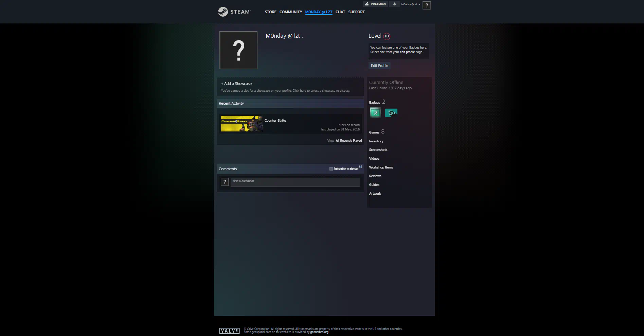Click the "4 hrs on record" text
The height and width of the screenshot is (336, 644).
(349, 125)
